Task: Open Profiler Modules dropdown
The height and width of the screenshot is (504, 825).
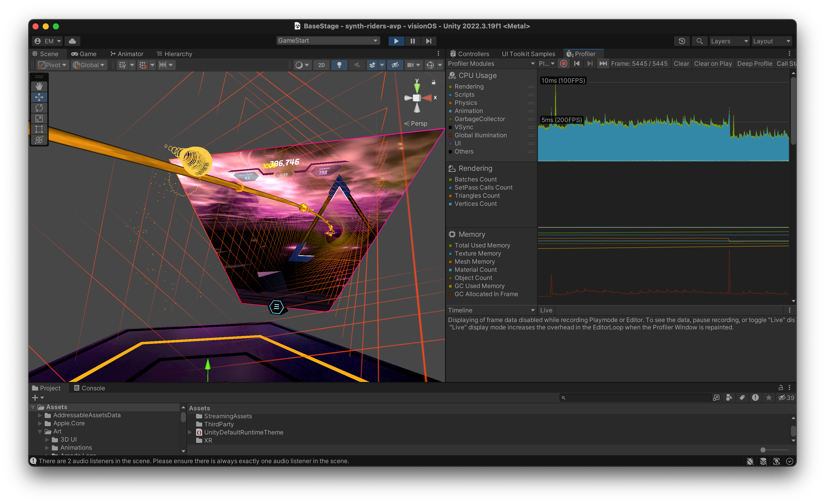Action: tap(491, 63)
